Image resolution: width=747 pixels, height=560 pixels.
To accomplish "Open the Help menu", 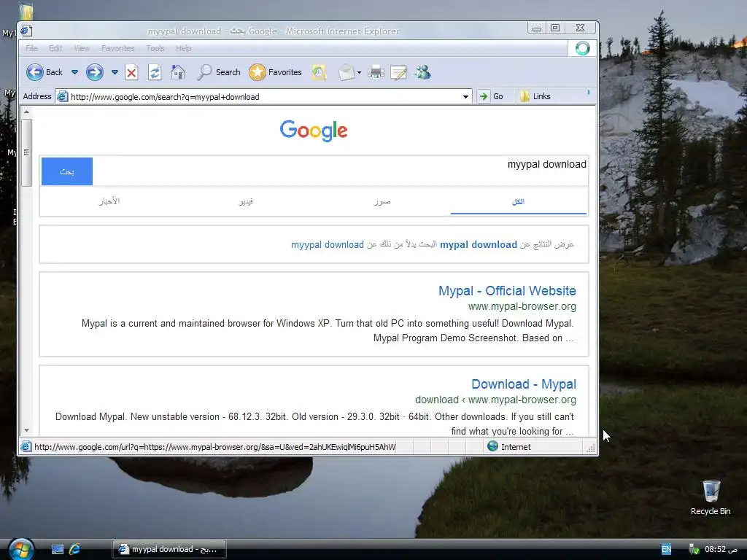I will point(183,48).
